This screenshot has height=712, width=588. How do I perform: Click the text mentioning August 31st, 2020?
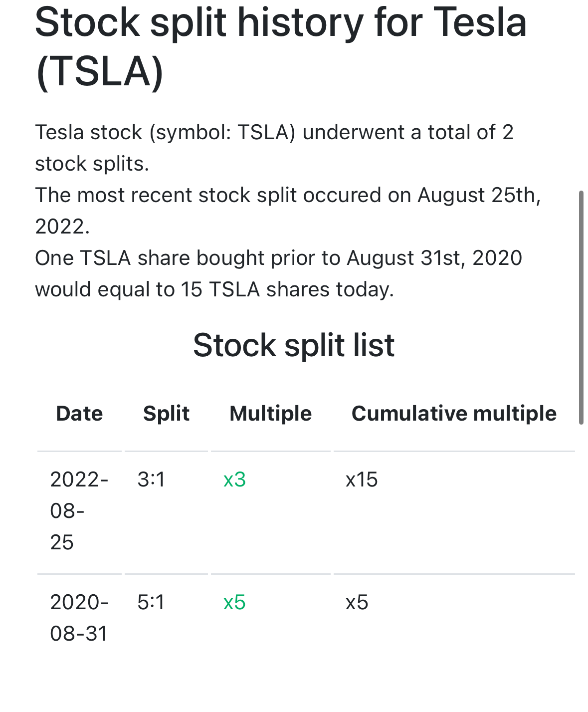coord(434,258)
